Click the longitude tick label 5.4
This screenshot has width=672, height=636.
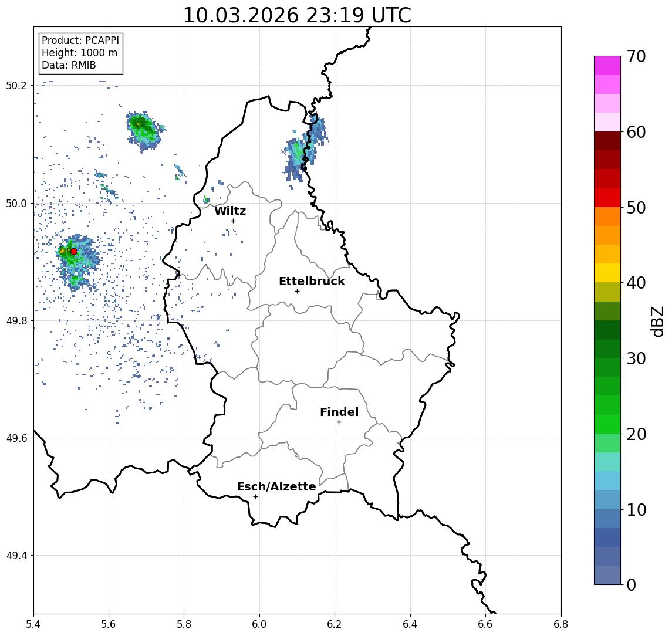tap(33, 624)
